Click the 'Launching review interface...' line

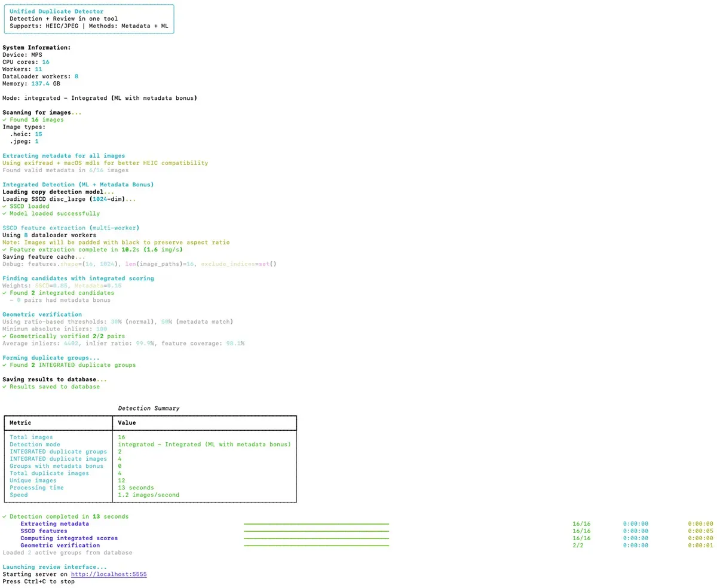(54, 567)
